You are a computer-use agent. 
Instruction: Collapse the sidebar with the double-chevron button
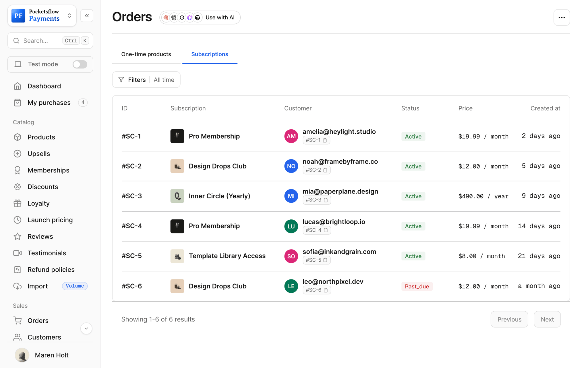click(87, 16)
